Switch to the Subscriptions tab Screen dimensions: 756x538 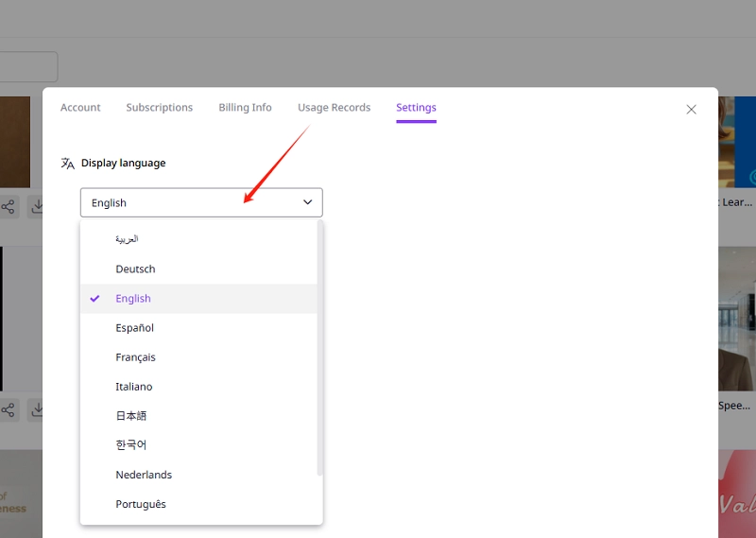tap(159, 108)
